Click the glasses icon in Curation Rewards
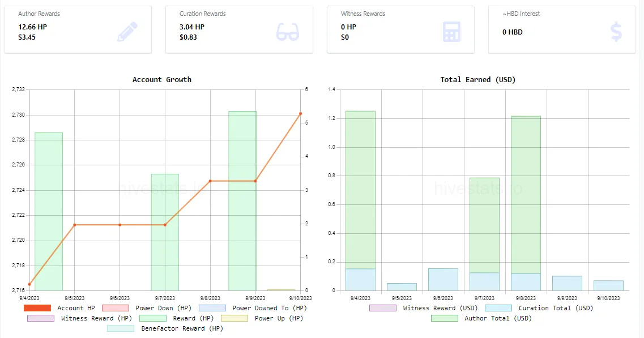This screenshot has height=338, width=644. (288, 32)
